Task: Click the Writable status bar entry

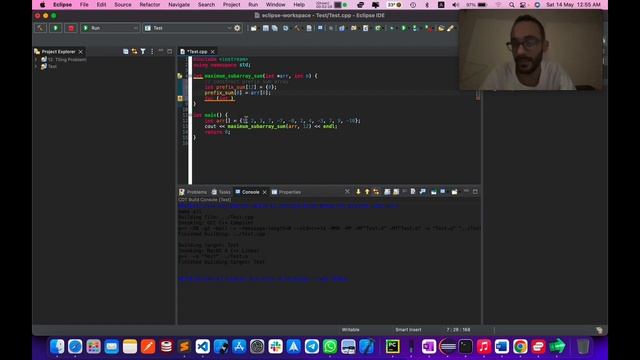Action: (351, 330)
